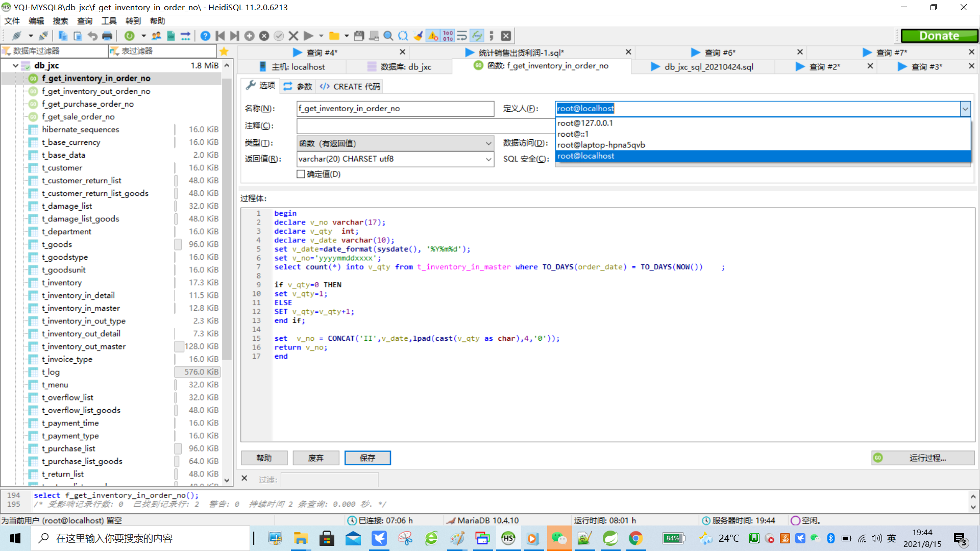Select root@laptop-hpna5qvb from the definer list
The height and width of the screenshot is (551, 980).
601,144
